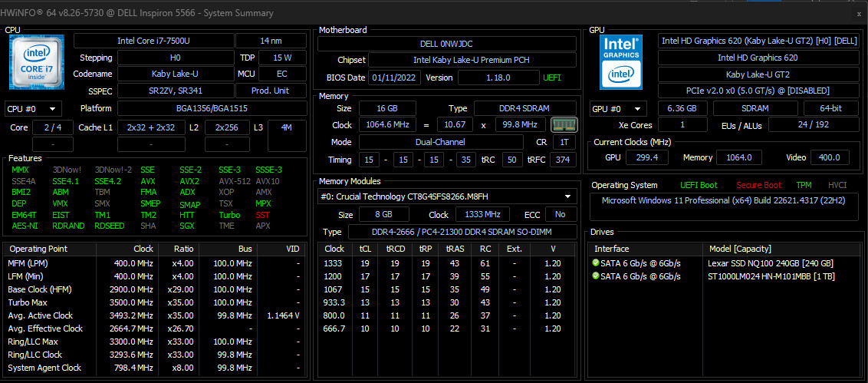This screenshot has width=868, height=383.
Task: Click green check icon beside ST1000LM024 drive
Action: tap(596, 276)
